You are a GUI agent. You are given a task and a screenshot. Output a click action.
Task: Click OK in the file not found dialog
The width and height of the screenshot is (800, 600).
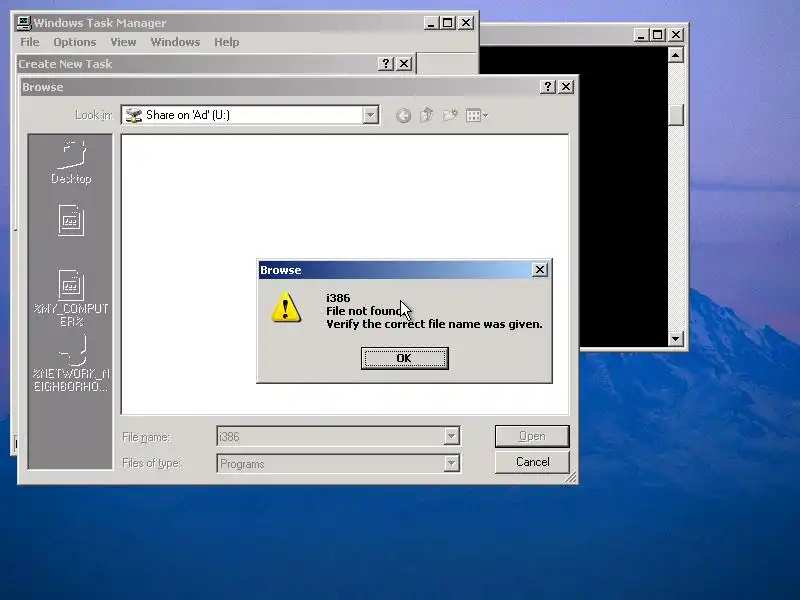pos(405,358)
